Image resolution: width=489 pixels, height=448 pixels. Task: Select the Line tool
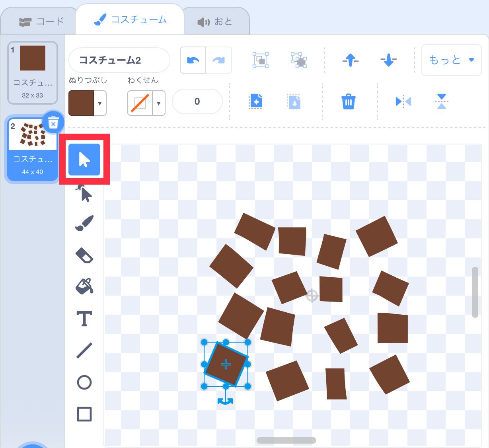pyautogui.click(x=84, y=350)
